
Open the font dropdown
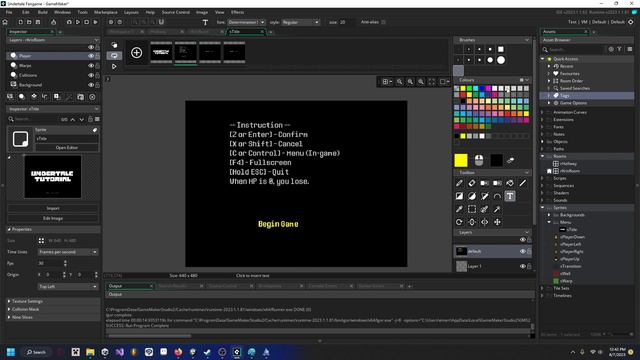click(x=247, y=22)
